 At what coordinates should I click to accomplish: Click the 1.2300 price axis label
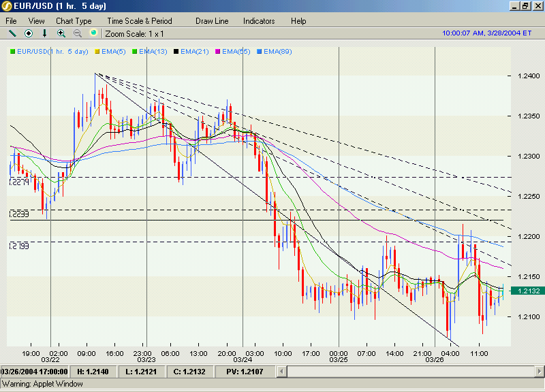point(529,157)
